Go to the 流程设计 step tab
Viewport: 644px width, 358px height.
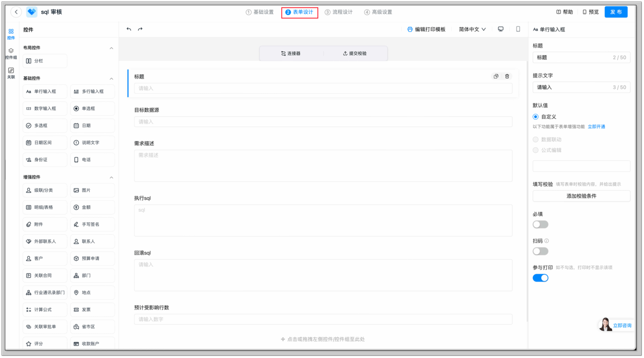pos(339,12)
